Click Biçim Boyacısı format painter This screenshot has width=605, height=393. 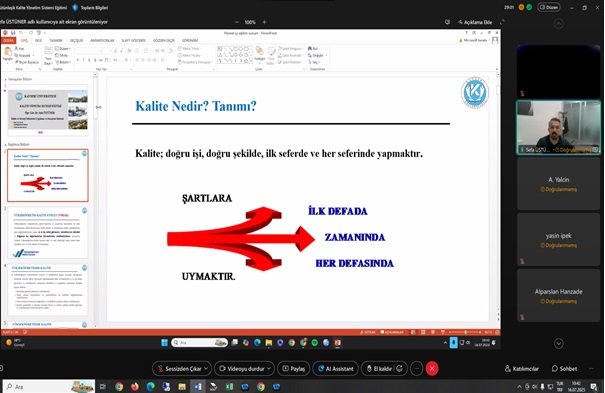[x=27, y=62]
